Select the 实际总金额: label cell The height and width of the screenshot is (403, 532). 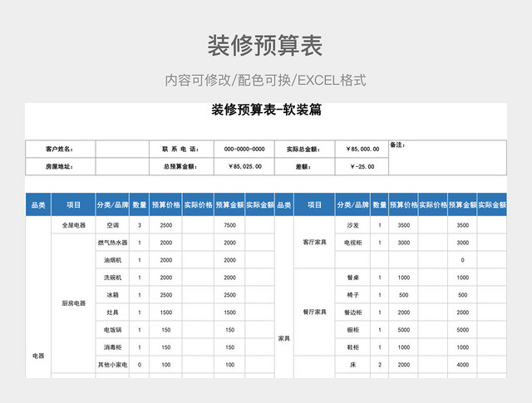tap(305, 149)
